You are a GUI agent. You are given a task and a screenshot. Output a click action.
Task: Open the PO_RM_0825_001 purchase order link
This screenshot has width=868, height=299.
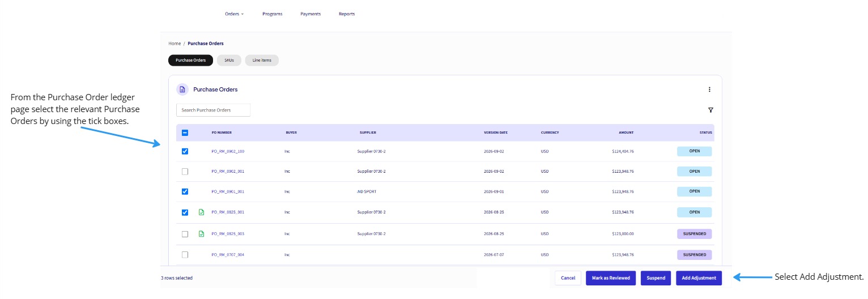(228, 212)
